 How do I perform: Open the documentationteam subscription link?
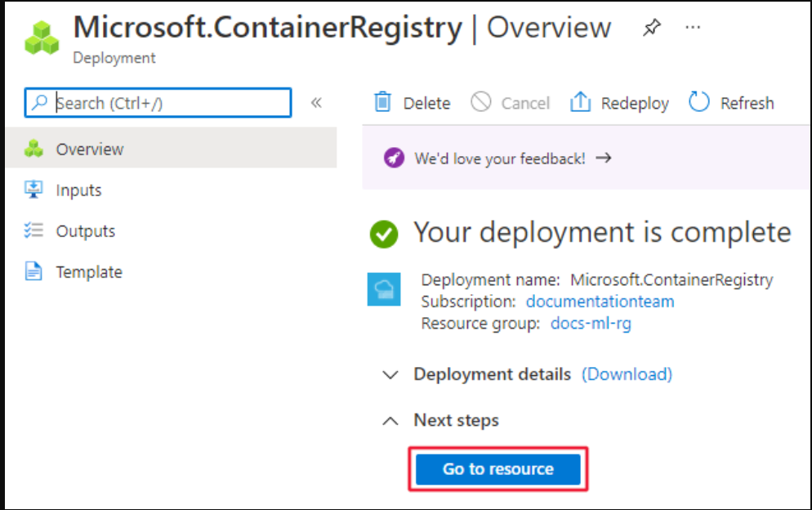click(x=600, y=301)
